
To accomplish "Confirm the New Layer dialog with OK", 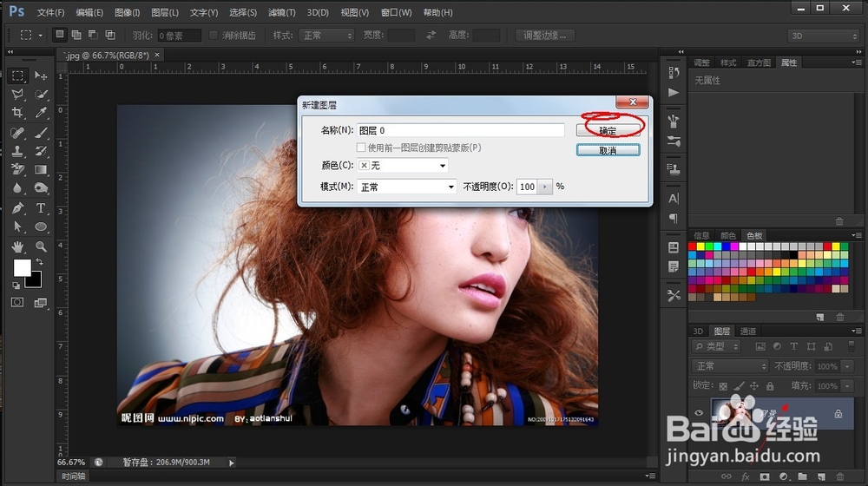I will pyautogui.click(x=608, y=131).
